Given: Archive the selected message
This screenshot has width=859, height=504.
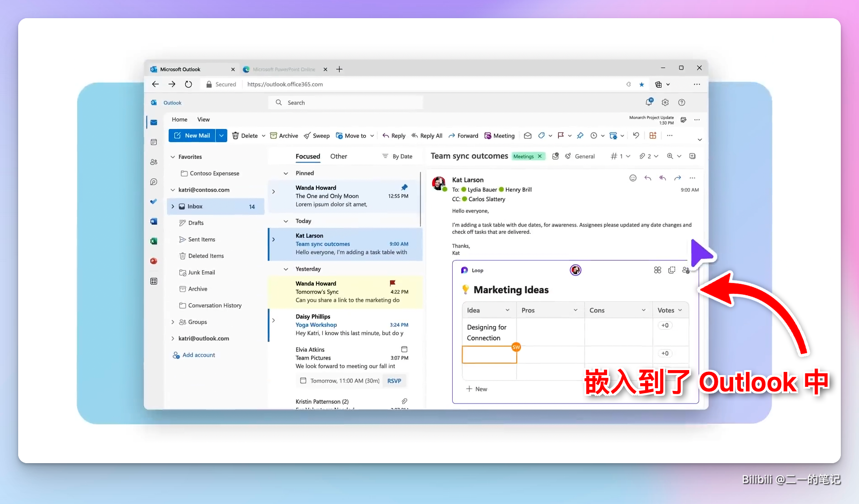Looking at the screenshot, I should (284, 136).
